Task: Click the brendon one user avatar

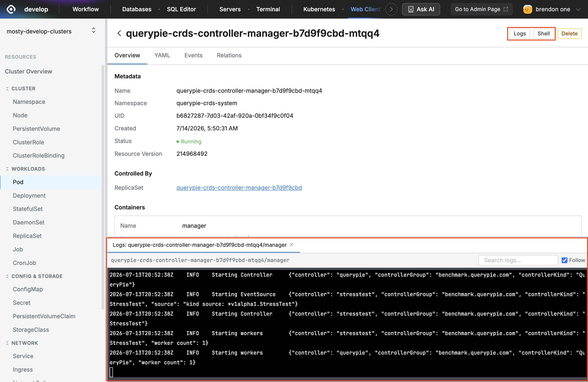Action: tap(528, 9)
